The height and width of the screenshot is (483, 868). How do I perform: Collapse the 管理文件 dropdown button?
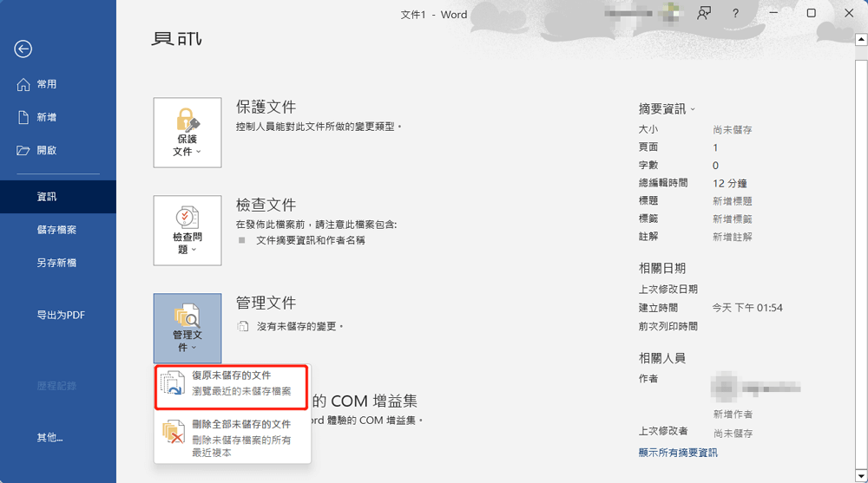pos(187,329)
